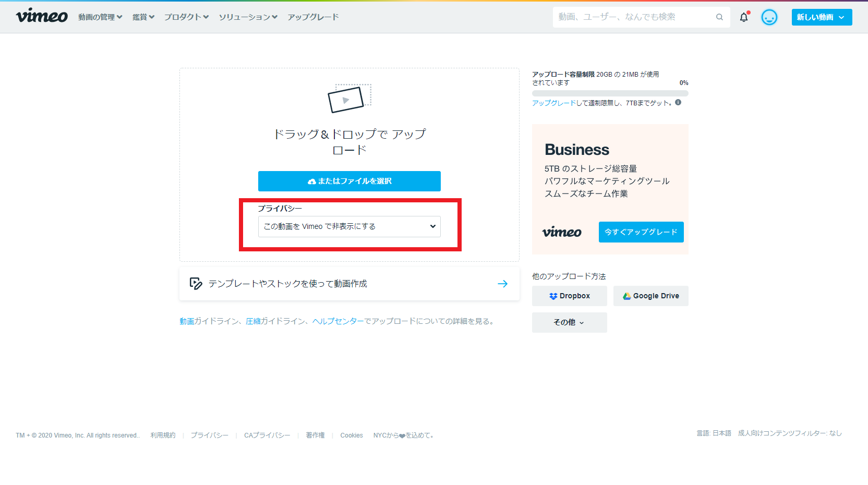868x485 pixels.
Task: Open 鑑賞 dropdown menu
Action: (x=143, y=17)
